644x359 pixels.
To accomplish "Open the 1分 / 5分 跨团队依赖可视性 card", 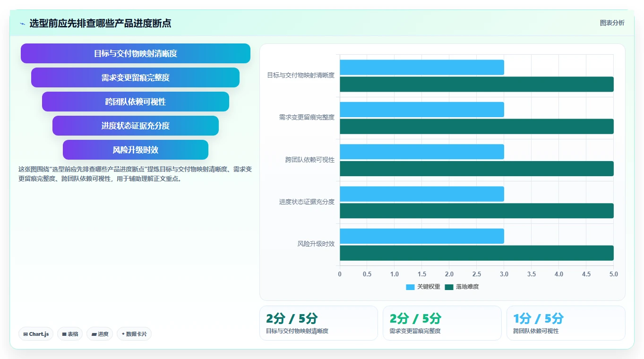I will pyautogui.click(x=566, y=323).
